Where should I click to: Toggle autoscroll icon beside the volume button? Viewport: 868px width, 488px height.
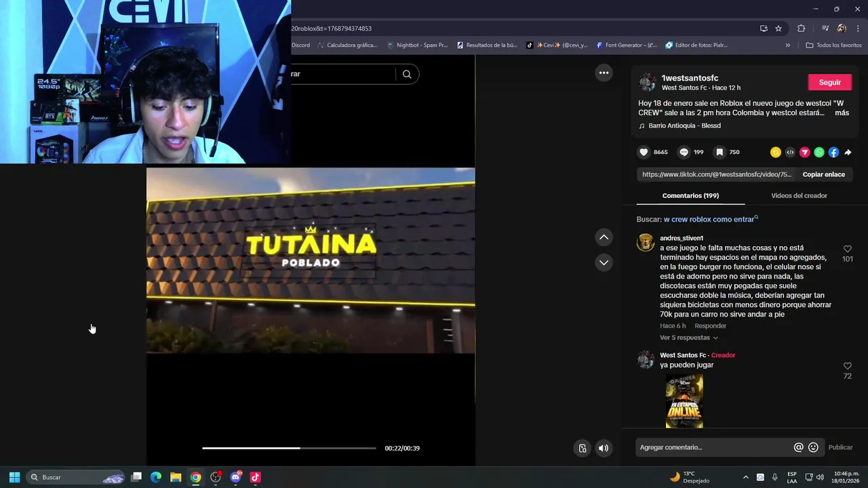click(x=583, y=448)
